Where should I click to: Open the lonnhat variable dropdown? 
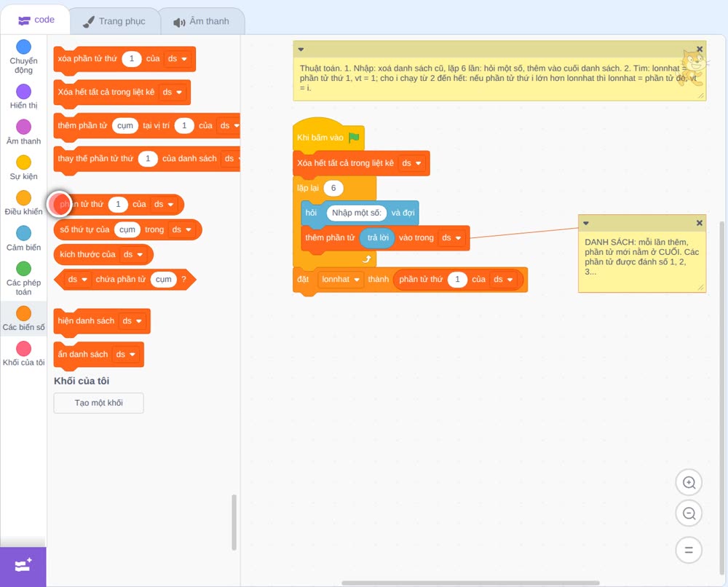coord(341,280)
